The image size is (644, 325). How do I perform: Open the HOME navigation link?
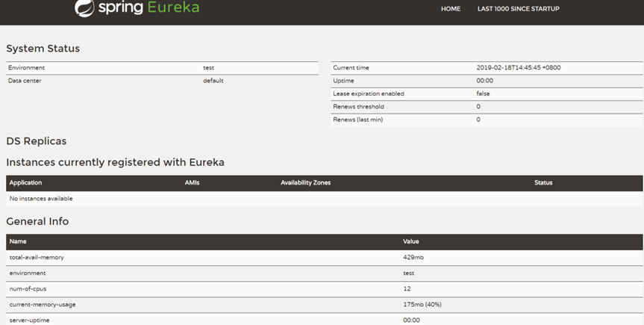[451, 9]
